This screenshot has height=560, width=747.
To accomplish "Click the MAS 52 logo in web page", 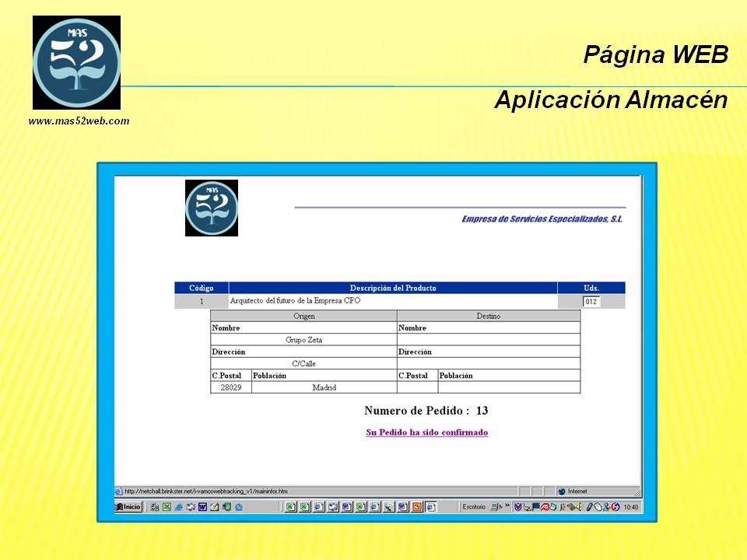I will coord(212,208).
